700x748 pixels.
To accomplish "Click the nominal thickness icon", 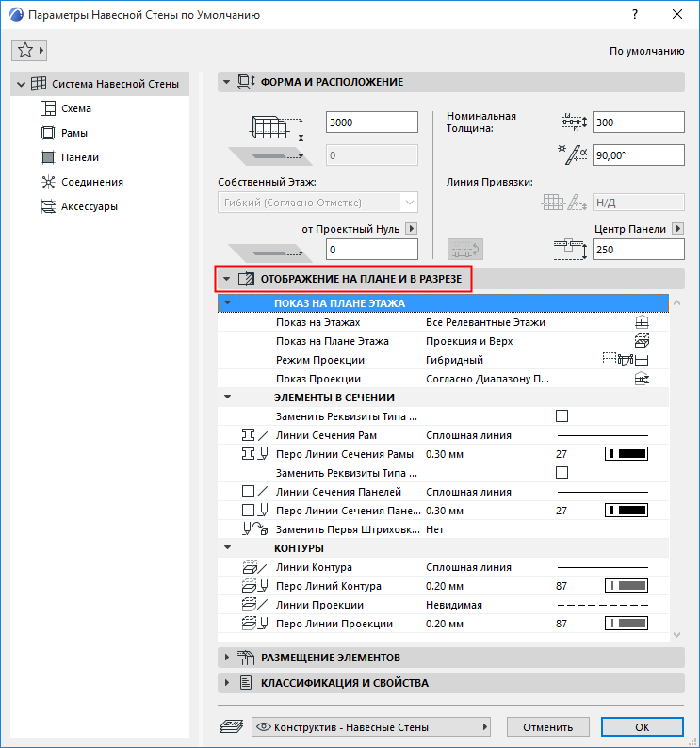I will [x=575, y=122].
